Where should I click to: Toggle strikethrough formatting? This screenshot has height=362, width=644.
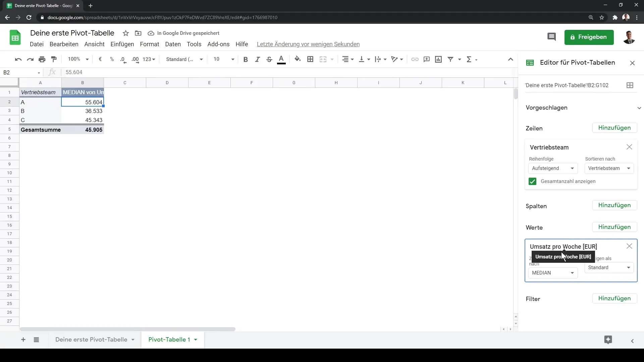[269, 59]
